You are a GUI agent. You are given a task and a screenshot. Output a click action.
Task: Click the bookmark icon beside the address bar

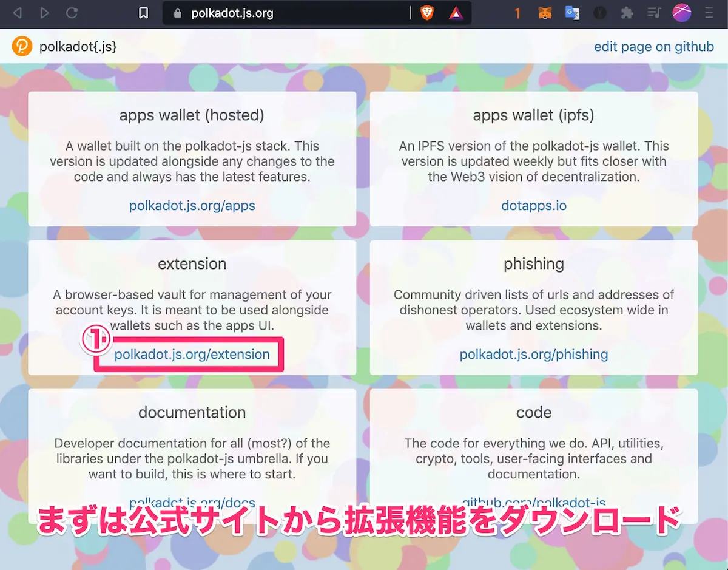[143, 13]
